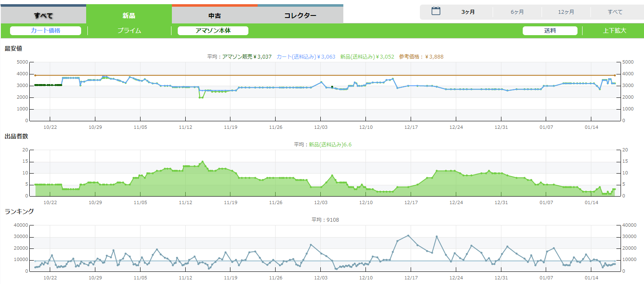Open the 中古 tab

click(x=215, y=15)
